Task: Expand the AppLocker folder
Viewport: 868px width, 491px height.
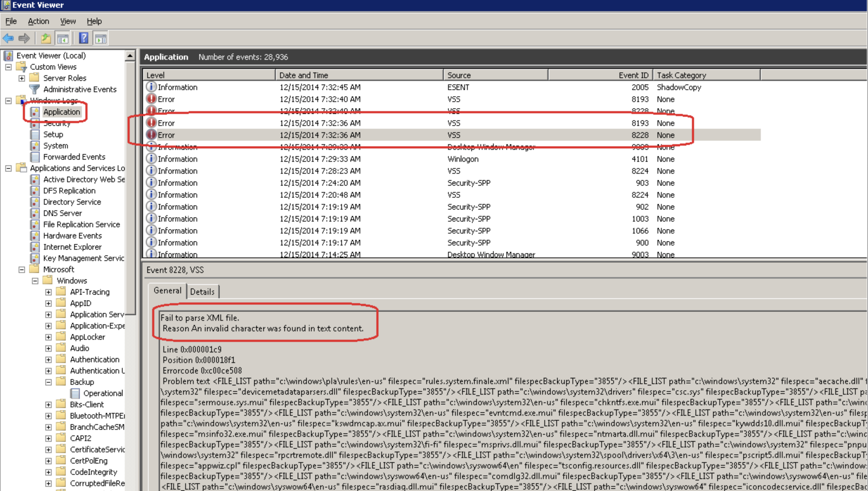Action: click(x=48, y=337)
